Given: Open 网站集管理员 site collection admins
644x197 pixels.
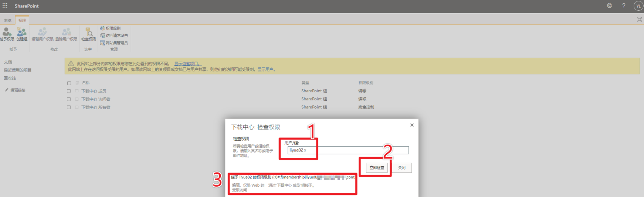Looking at the screenshot, I should click(114, 43).
